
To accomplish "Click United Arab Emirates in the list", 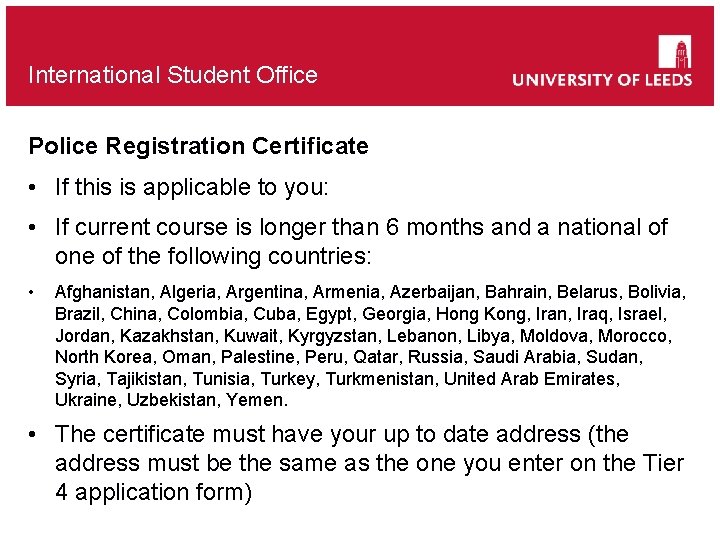I will click(x=531, y=379).
